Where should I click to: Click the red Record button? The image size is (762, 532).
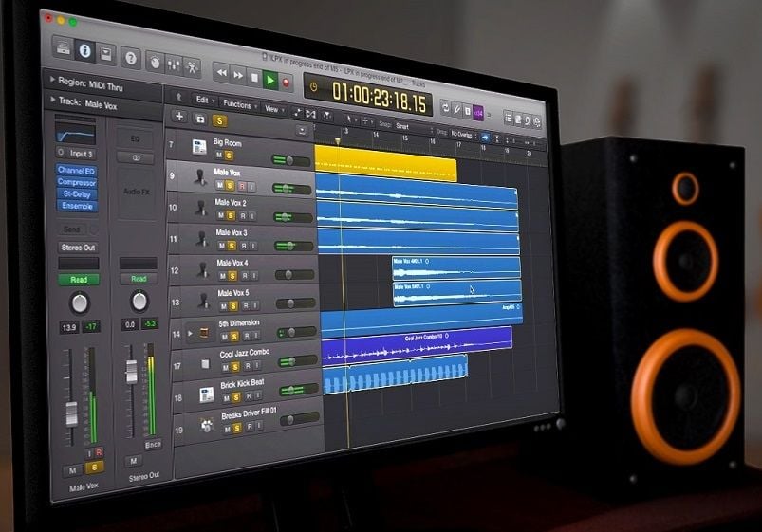tap(286, 83)
